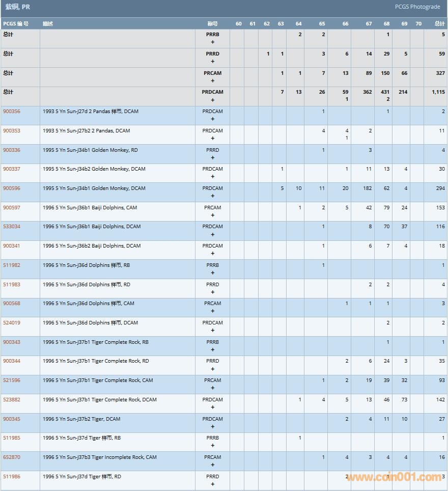Select PCGS number 900596 link

(x=12, y=188)
